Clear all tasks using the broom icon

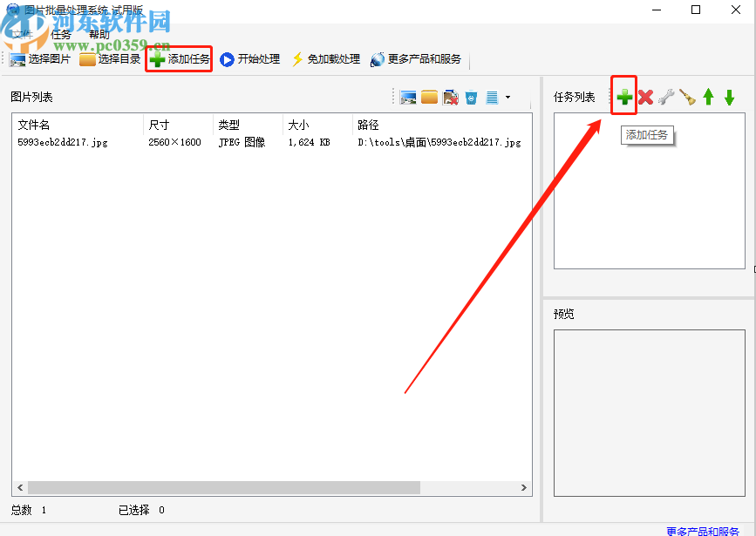point(687,98)
